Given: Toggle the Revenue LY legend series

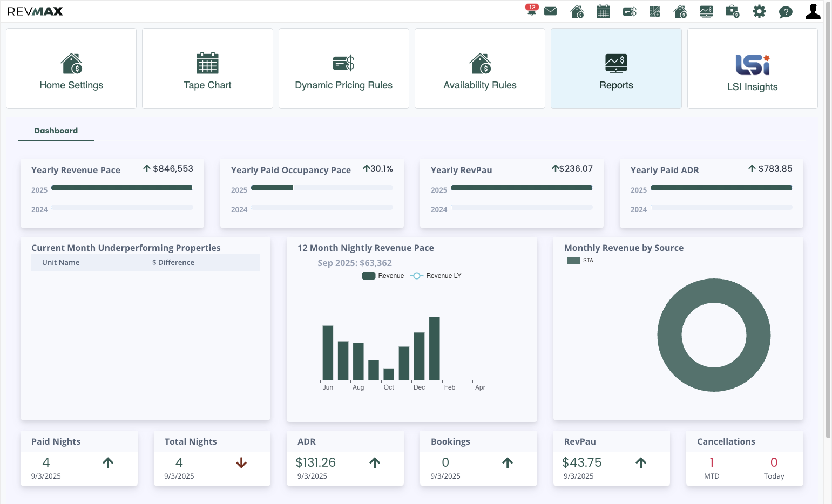Looking at the screenshot, I should 436,276.
